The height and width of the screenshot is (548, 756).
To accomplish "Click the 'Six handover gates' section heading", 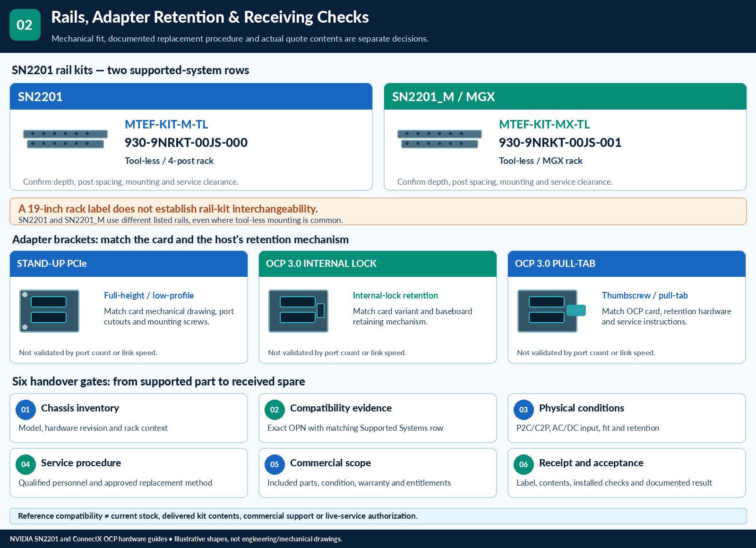I will coord(159,381).
